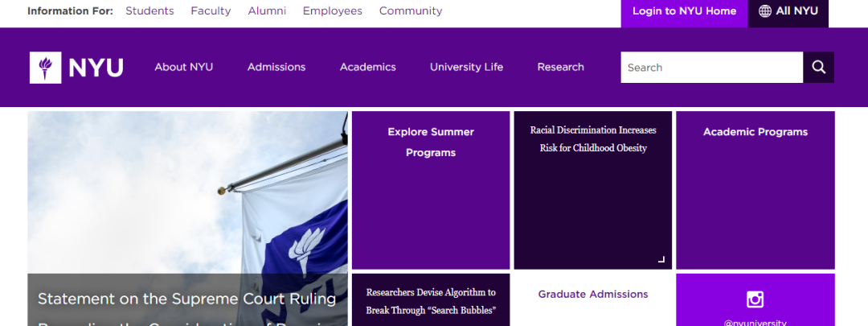Click the NYU flag Supreme Court statement image

[187, 201]
